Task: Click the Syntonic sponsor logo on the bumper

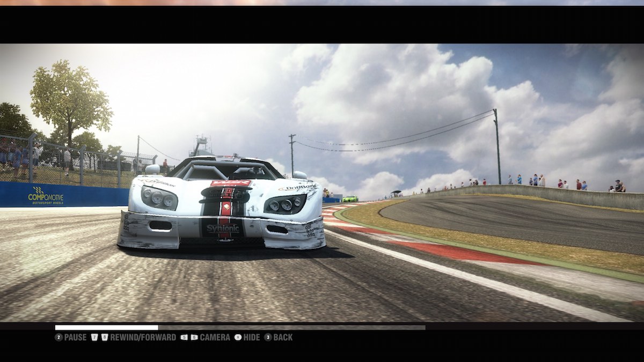Action: [223, 228]
